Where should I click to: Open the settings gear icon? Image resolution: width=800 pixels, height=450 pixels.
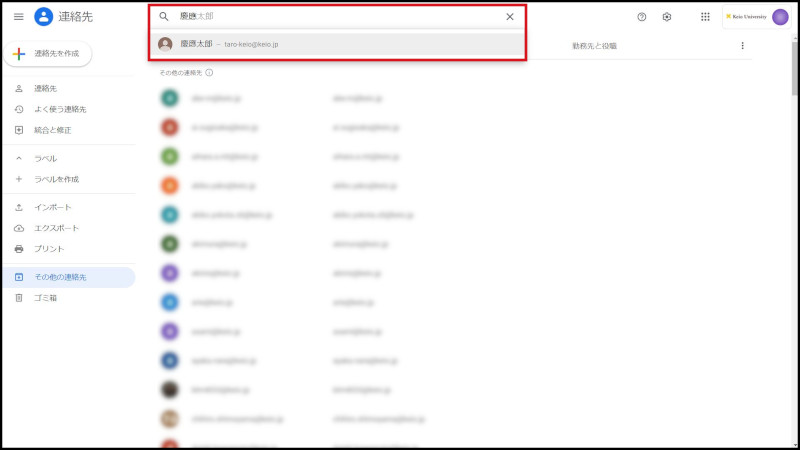coord(667,17)
